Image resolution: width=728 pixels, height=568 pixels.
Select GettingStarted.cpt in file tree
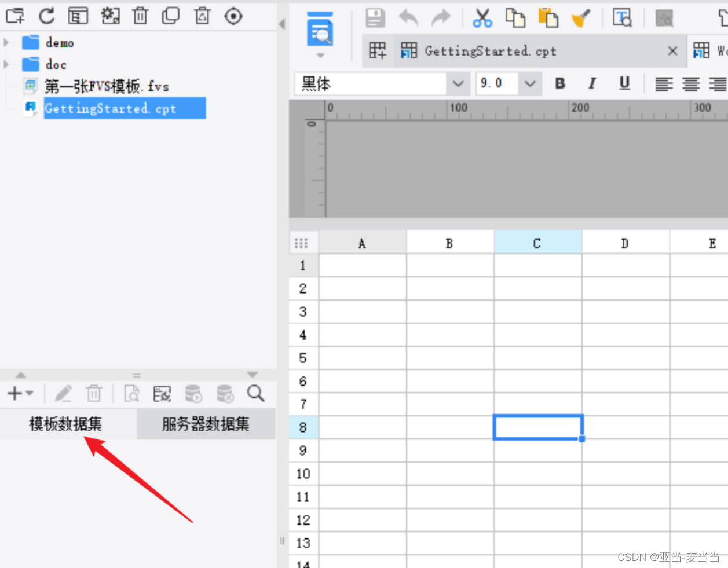tap(125, 108)
